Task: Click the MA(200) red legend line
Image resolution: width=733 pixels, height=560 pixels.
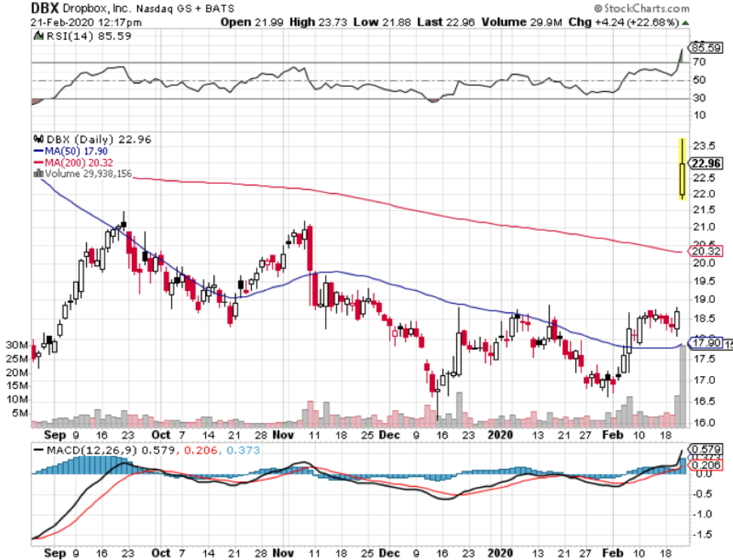Action: (38, 163)
